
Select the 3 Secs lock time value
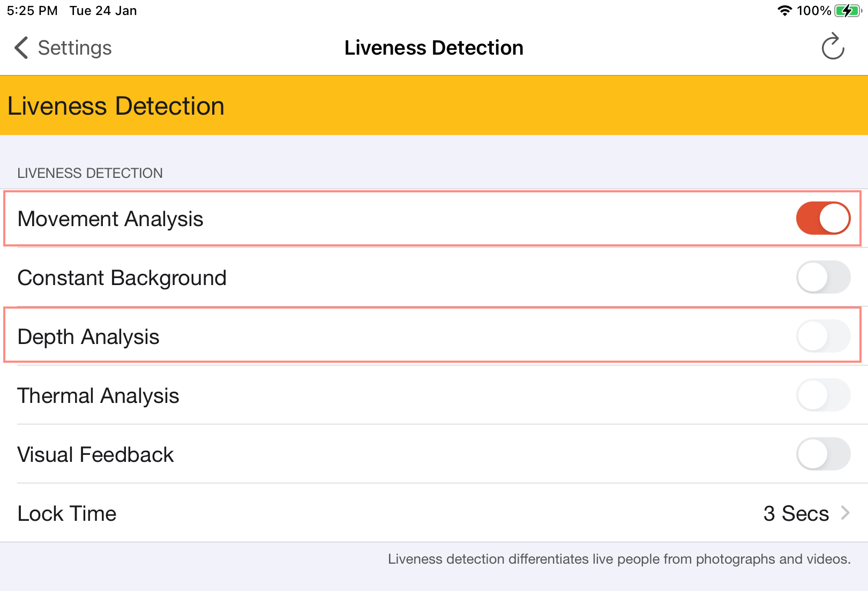(x=796, y=513)
